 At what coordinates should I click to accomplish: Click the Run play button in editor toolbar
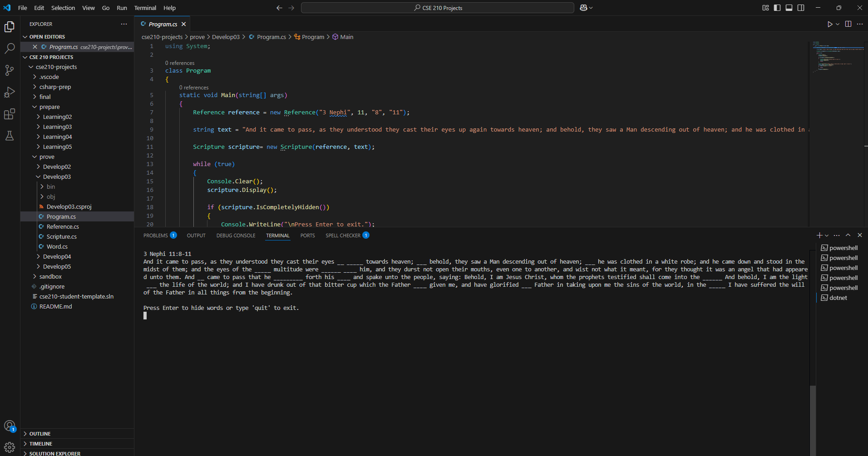(x=829, y=24)
